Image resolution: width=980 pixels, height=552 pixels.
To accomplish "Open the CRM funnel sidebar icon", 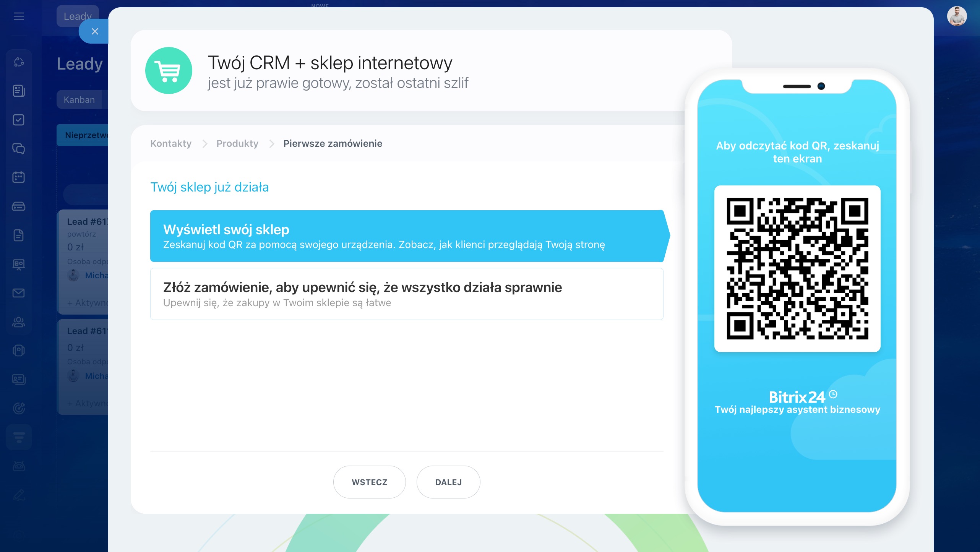I will [19, 437].
